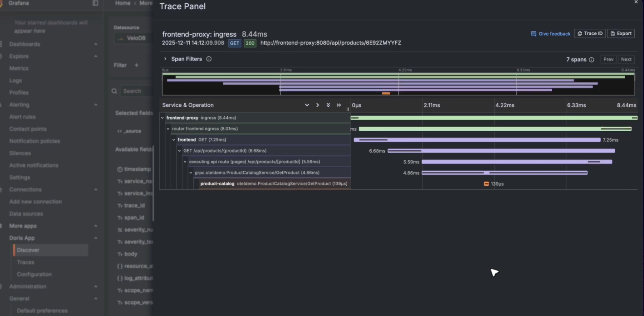The image size is (644, 316).
Task: Click orange 139µs span bar in timeline
Action: point(486,184)
